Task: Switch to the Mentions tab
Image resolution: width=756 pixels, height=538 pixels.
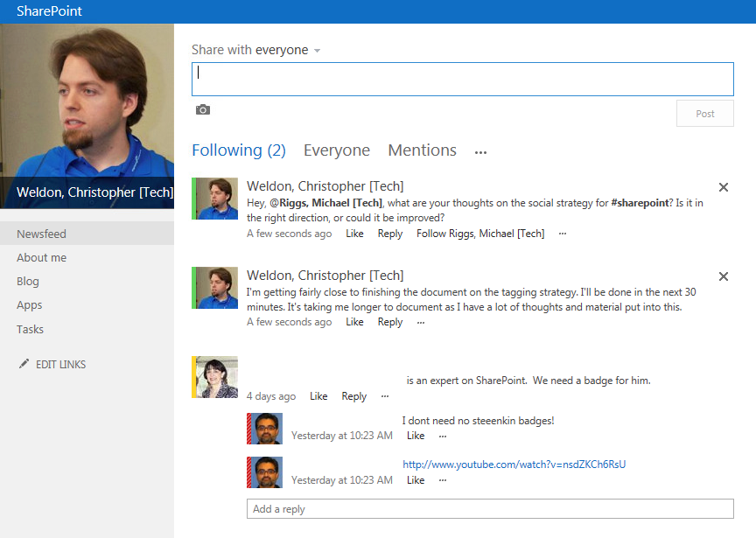Action: pyautogui.click(x=422, y=150)
